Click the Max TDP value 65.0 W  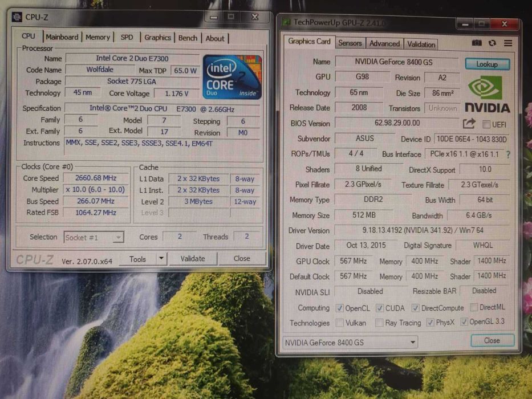click(185, 70)
